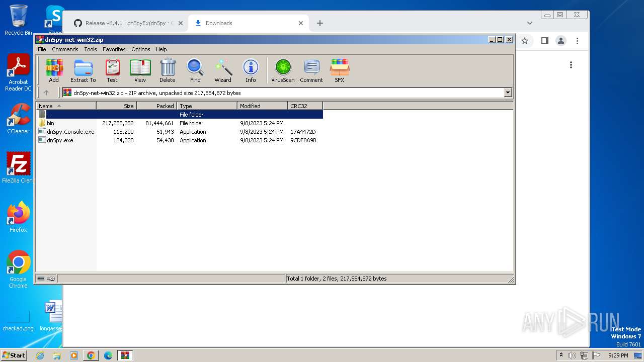Launch CCleaner from desktop
This screenshot has width=644, height=362.
(x=18, y=119)
